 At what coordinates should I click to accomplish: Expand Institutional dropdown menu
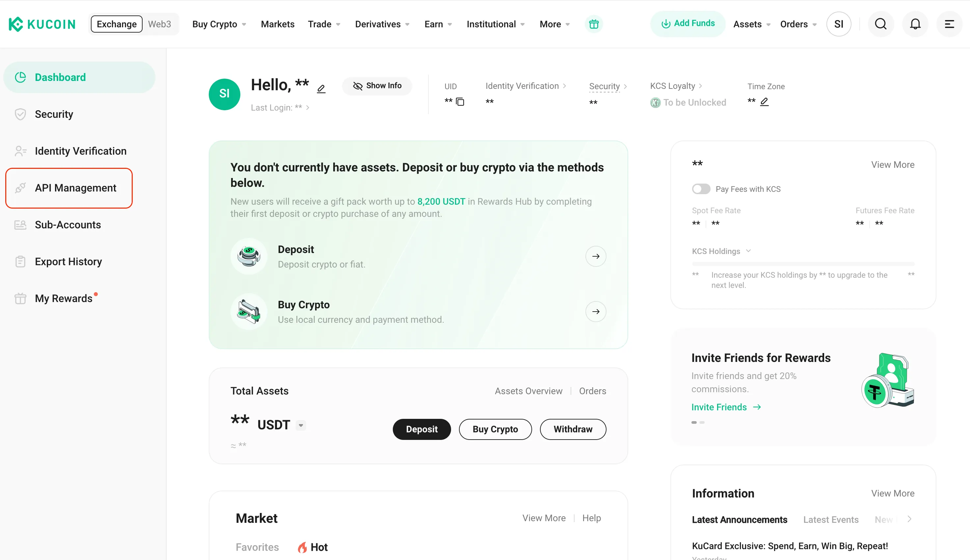click(496, 24)
